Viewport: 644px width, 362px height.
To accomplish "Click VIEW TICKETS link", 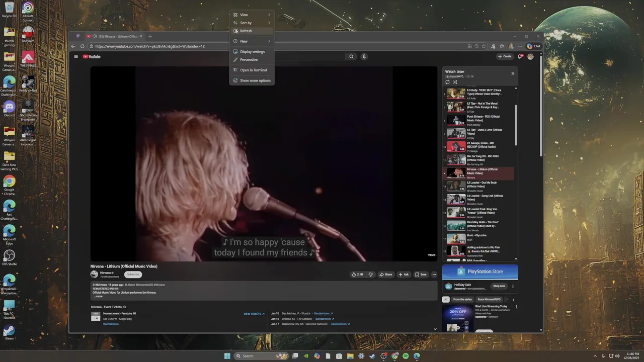I will [x=254, y=314].
